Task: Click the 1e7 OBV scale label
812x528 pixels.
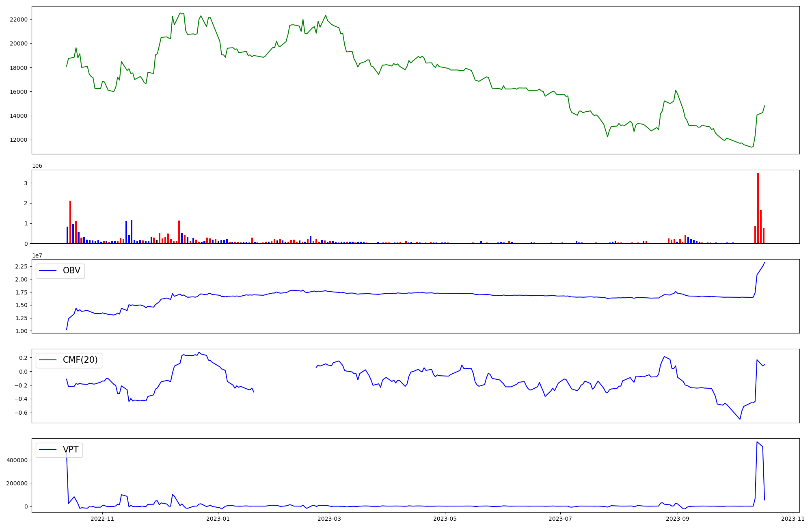Action: [37, 255]
